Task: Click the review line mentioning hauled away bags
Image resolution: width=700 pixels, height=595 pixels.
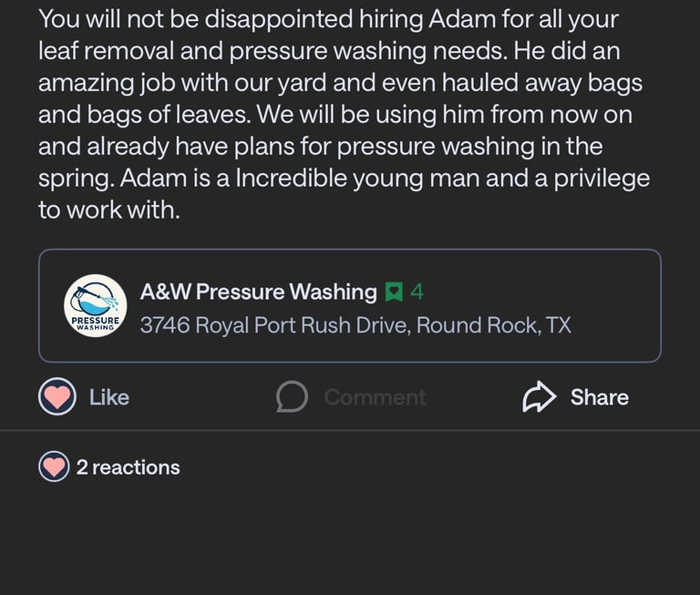Action: click(x=340, y=83)
